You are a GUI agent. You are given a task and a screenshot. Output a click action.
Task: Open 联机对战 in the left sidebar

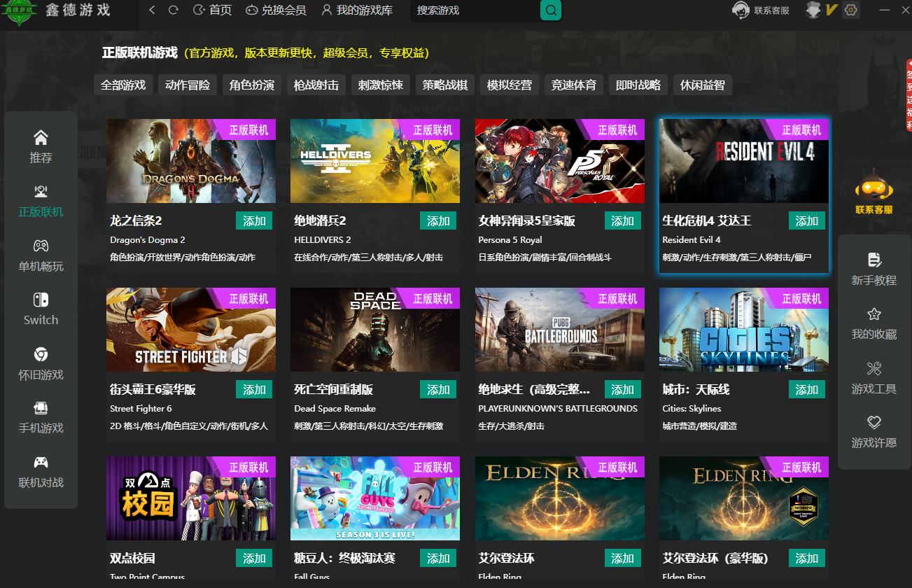[41, 472]
